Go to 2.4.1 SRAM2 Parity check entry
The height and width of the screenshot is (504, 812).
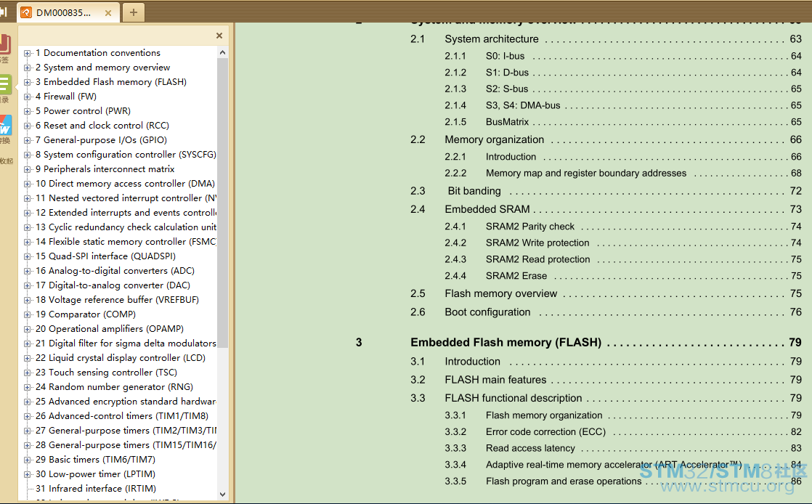click(x=623, y=227)
